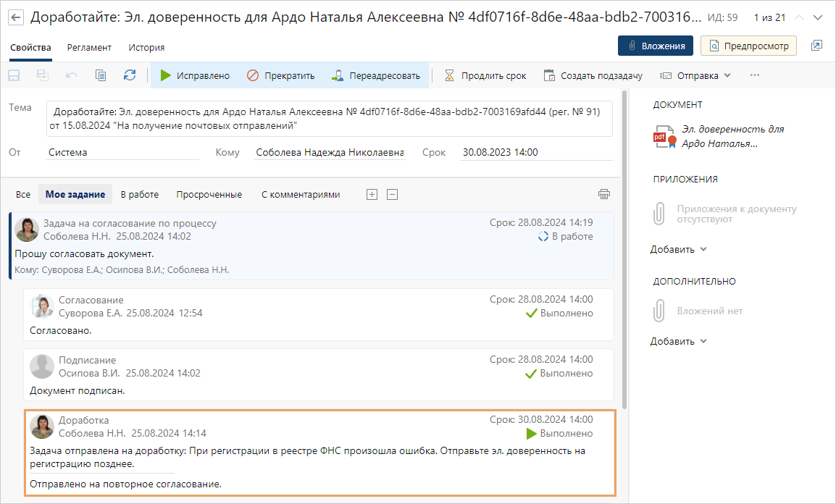Click the Исправлено button
Screen dimensions: 836x504
[195, 75]
